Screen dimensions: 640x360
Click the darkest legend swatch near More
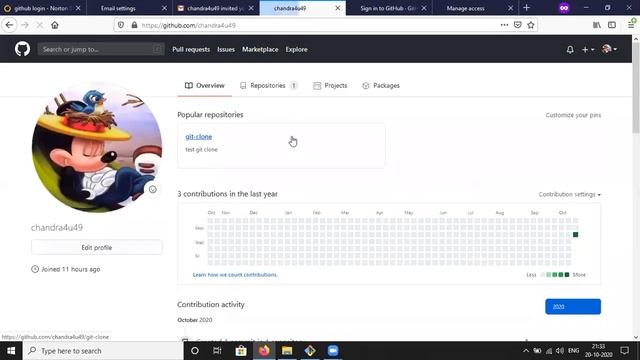point(567,275)
